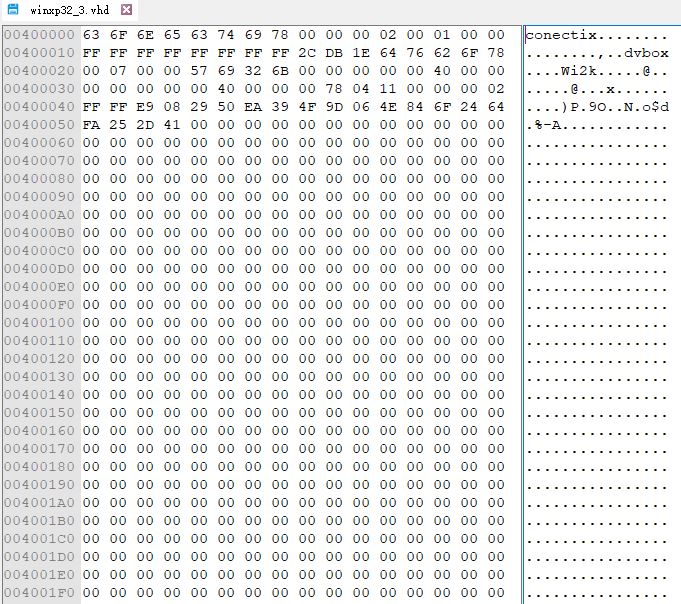
Task: Select hex byte FA in row 00400050
Action: click(91, 125)
